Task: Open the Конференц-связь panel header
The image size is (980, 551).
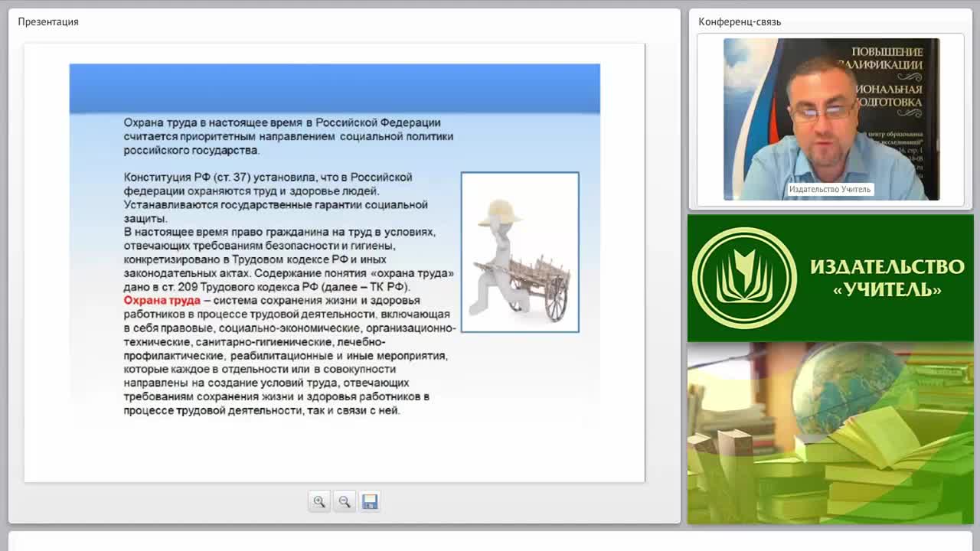Action: (740, 21)
